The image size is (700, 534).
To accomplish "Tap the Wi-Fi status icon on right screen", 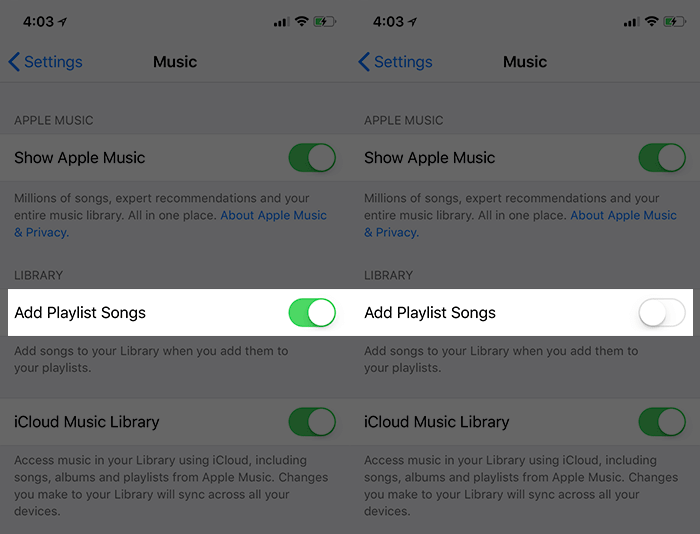I will (652, 21).
